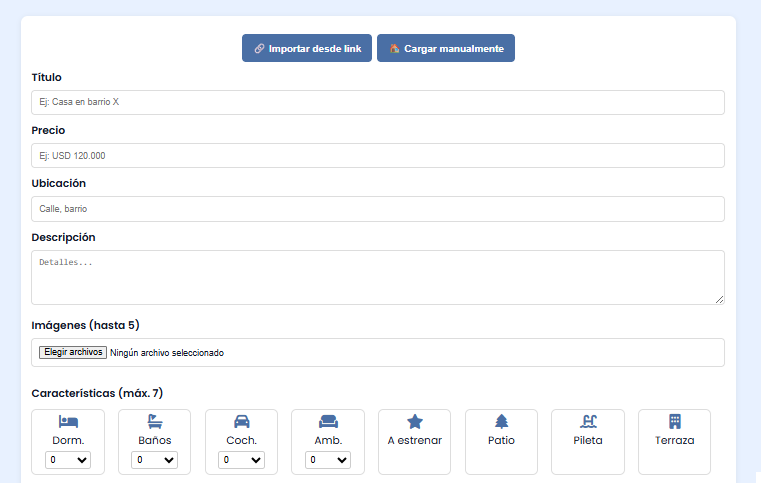The height and width of the screenshot is (483, 761).
Task: Toggle the Pileta feature label
Action: (x=588, y=440)
